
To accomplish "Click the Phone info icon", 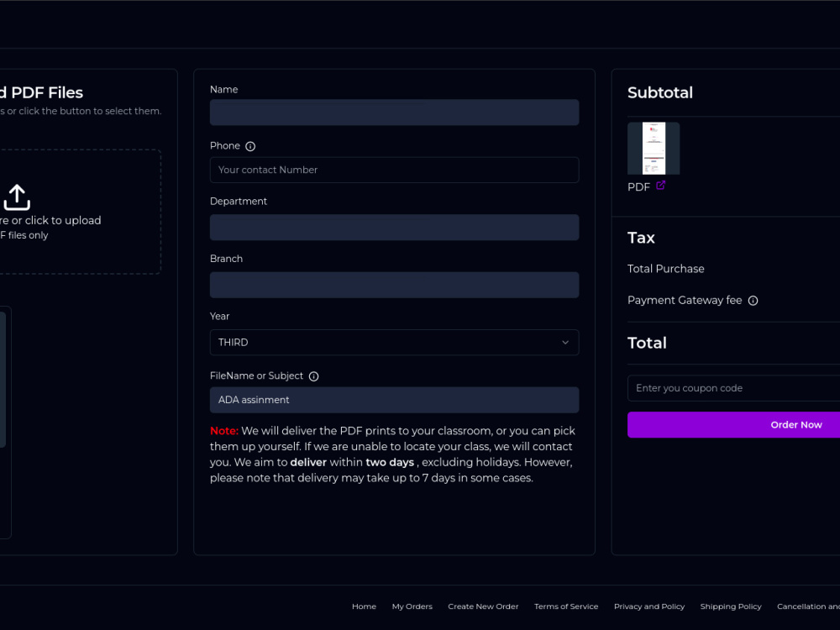I will pyautogui.click(x=250, y=146).
